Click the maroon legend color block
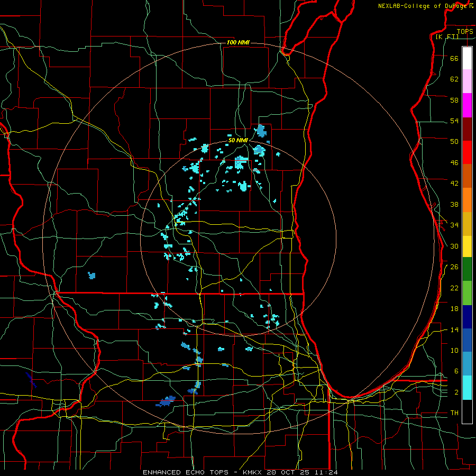The image size is (476, 476). [467, 129]
